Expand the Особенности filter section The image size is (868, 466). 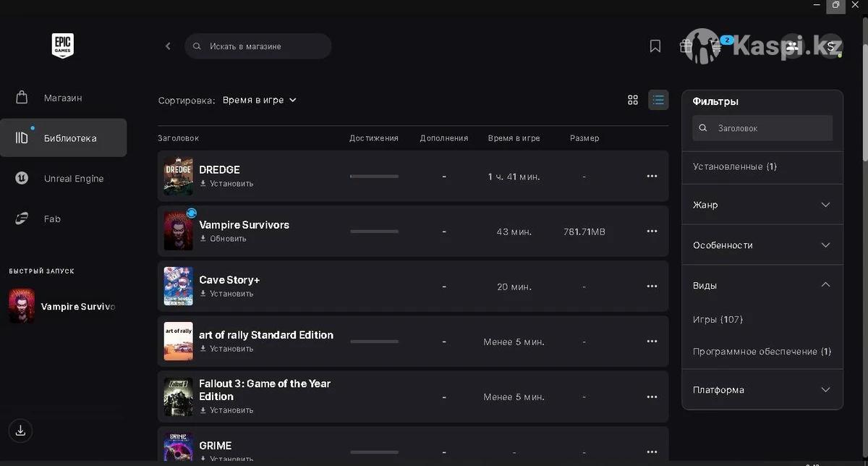(762, 245)
